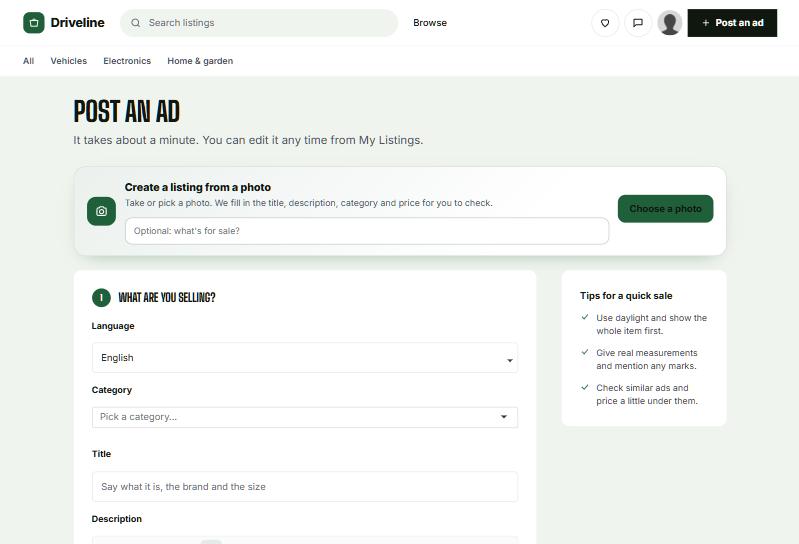Select the Home & garden tab
Screen dimensions: 799x544
pyautogui.click(x=200, y=61)
